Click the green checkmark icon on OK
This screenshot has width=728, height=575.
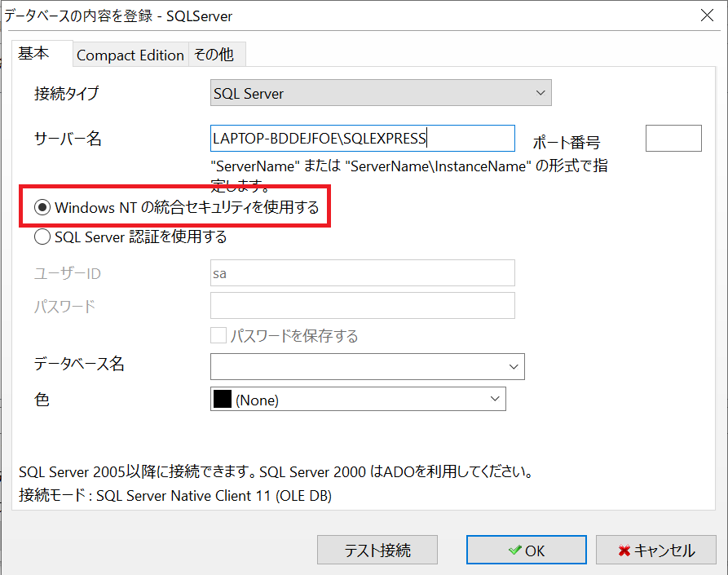click(514, 550)
